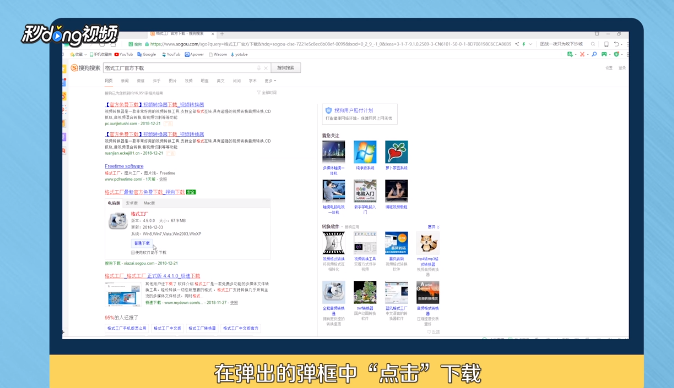This screenshot has height=388, width=674.
Task: Click the red X icon in browser toolbar
Action: point(582,54)
